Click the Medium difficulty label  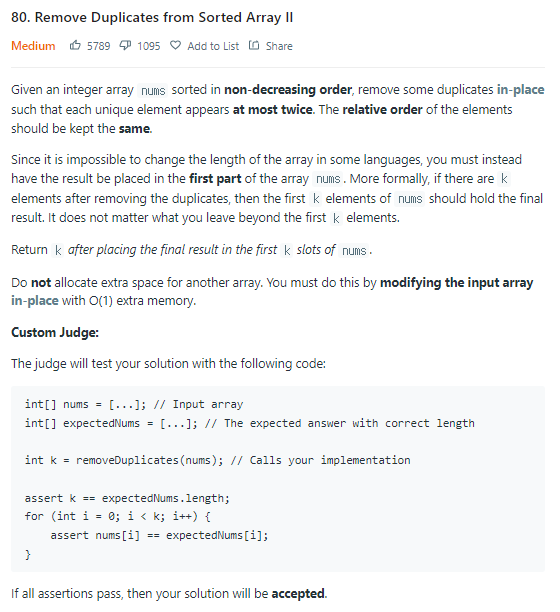pos(33,46)
